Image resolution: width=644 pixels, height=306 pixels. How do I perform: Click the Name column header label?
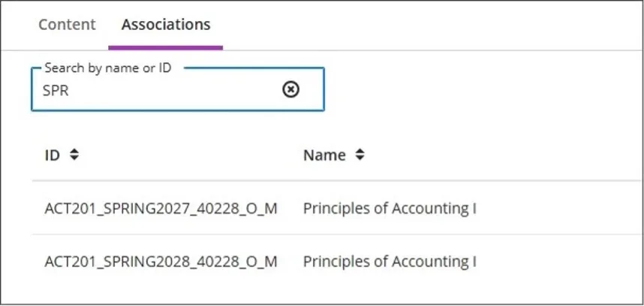click(x=324, y=155)
